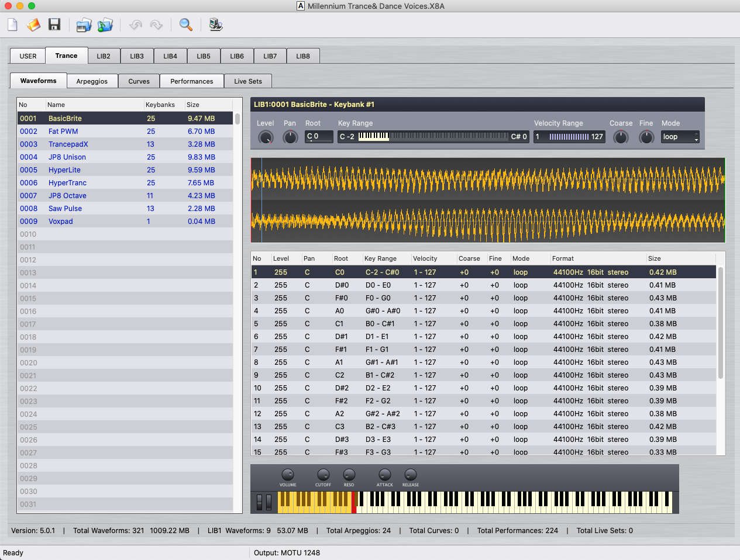This screenshot has width=740, height=560.
Task: Open a file with the orange folder icon
Action: (33, 25)
